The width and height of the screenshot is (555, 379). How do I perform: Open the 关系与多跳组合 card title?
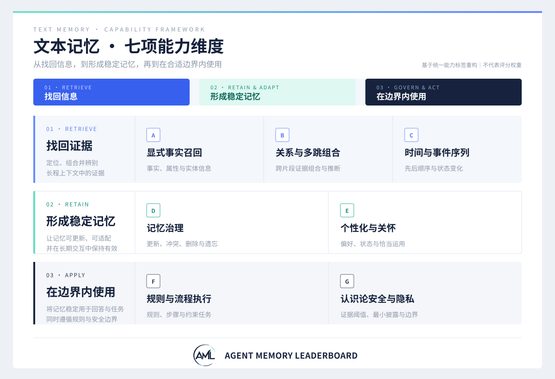click(x=308, y=153)
